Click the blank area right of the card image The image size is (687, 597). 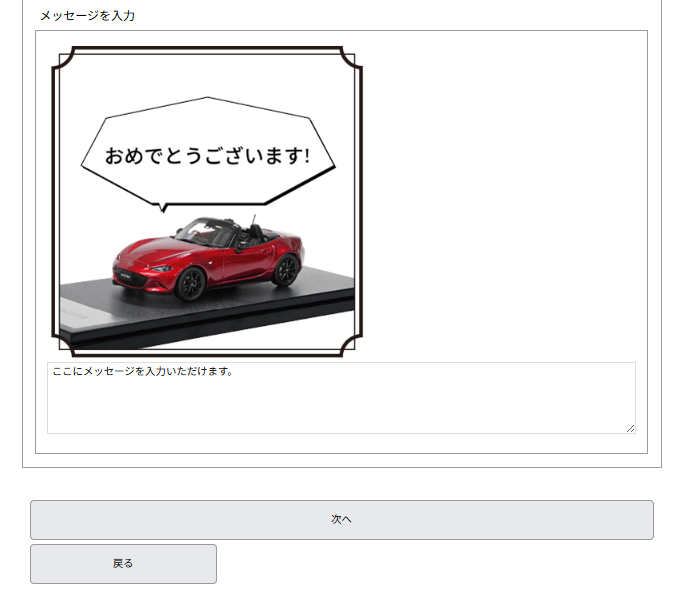(500, 200)
